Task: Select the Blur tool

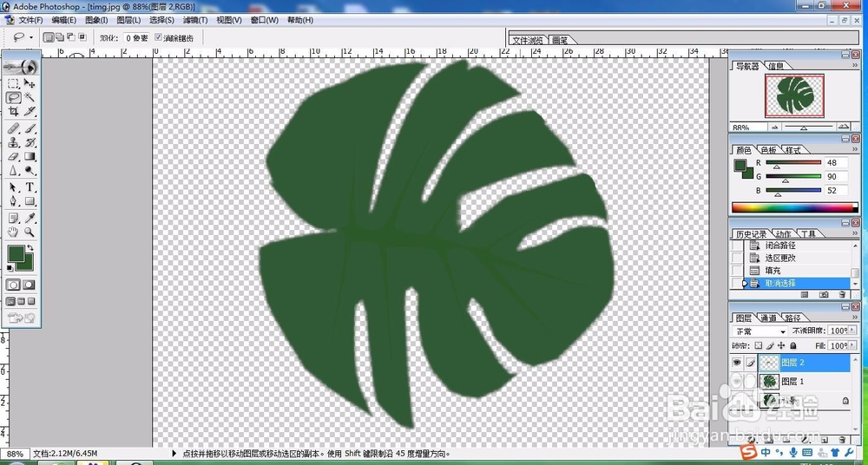Action: tap(13, 171)
